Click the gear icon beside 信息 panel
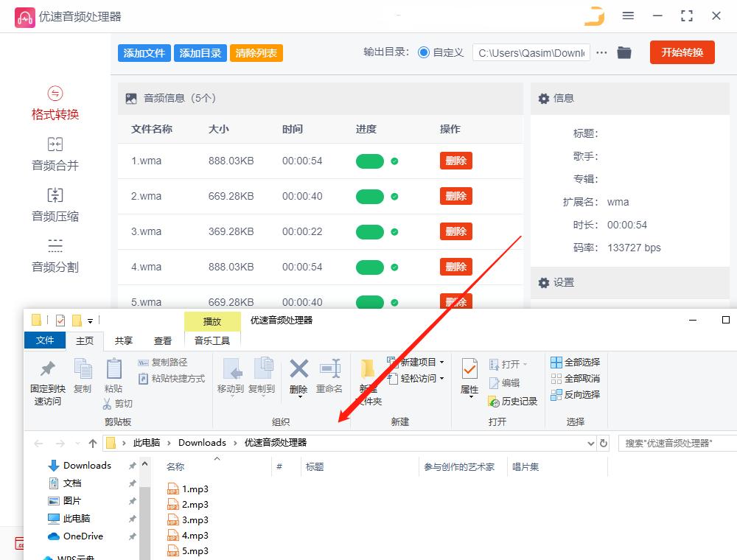Screen dimensions: 737x560 click(543, 98)
